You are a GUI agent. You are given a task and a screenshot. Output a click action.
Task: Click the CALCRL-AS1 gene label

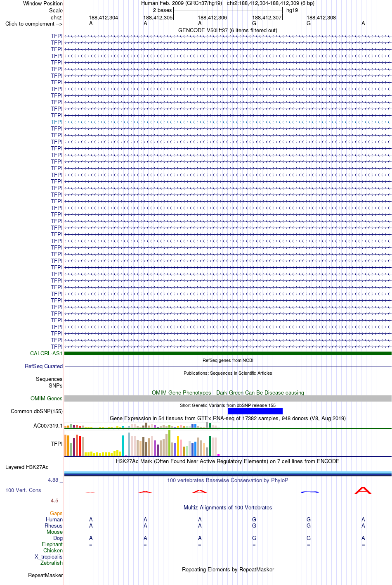tap(46, 353)
